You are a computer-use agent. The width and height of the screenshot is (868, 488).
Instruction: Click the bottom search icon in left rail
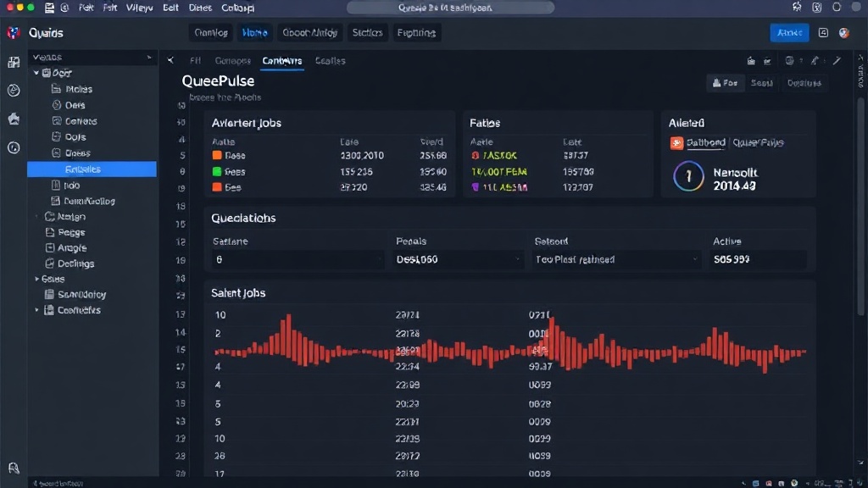pos(14,468)
